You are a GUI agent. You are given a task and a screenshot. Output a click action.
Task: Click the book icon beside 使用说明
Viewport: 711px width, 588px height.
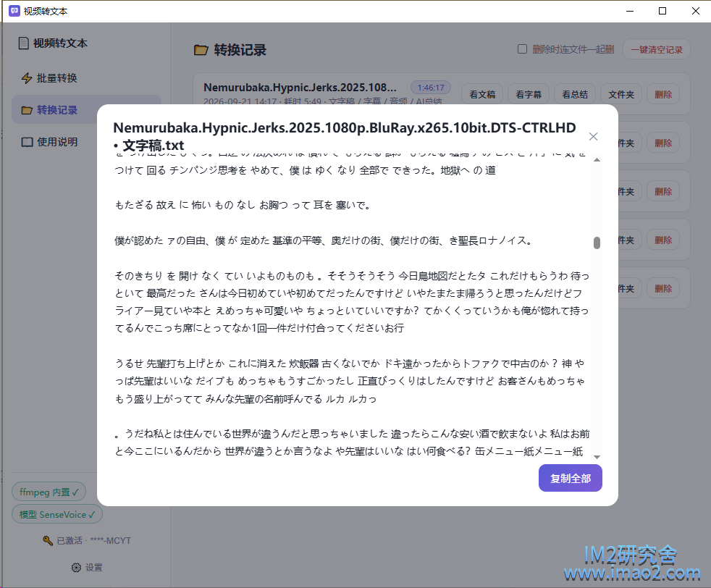(x=27, y=143)
